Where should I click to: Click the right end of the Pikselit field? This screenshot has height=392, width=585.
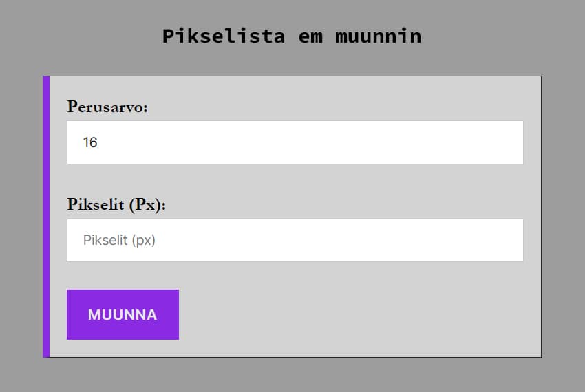click(x=509, y=240)
